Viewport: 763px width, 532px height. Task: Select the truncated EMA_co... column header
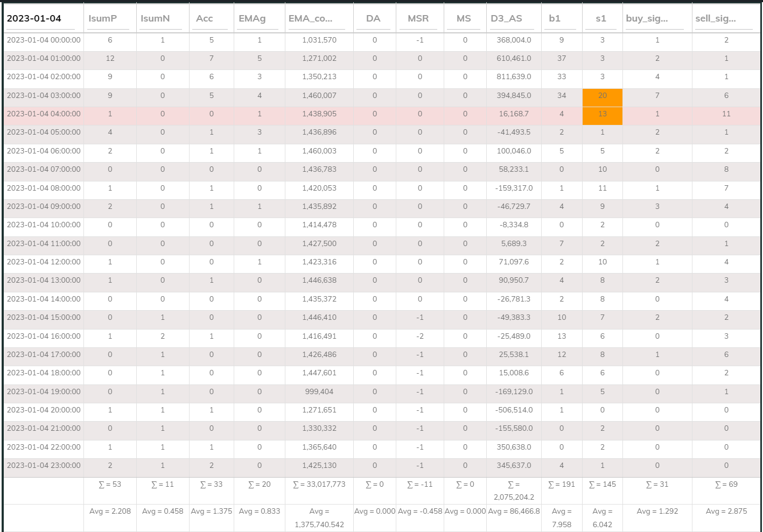(310, 18)
